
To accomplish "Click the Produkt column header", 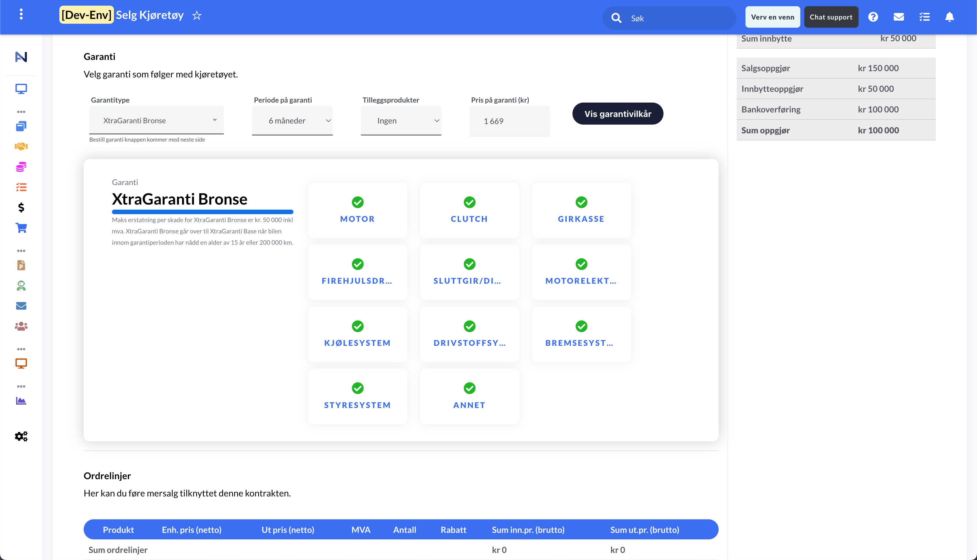I will tap(118, 529).
